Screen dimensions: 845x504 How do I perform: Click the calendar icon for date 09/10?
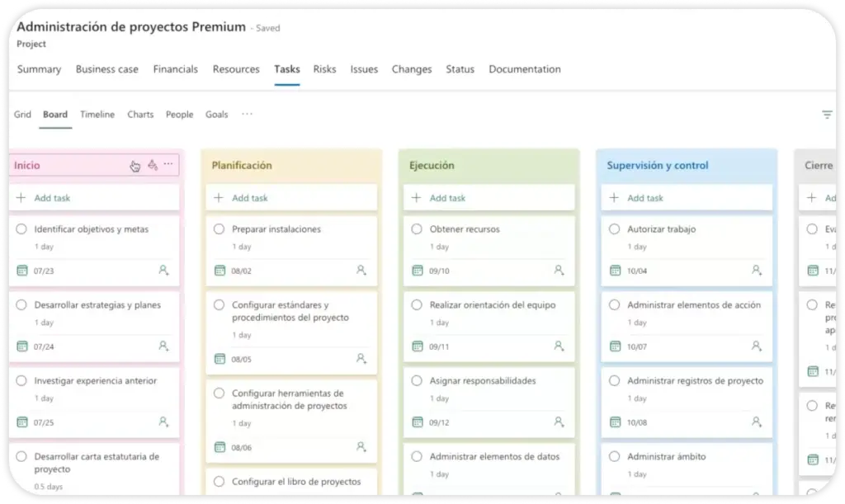tap(418, 271)
